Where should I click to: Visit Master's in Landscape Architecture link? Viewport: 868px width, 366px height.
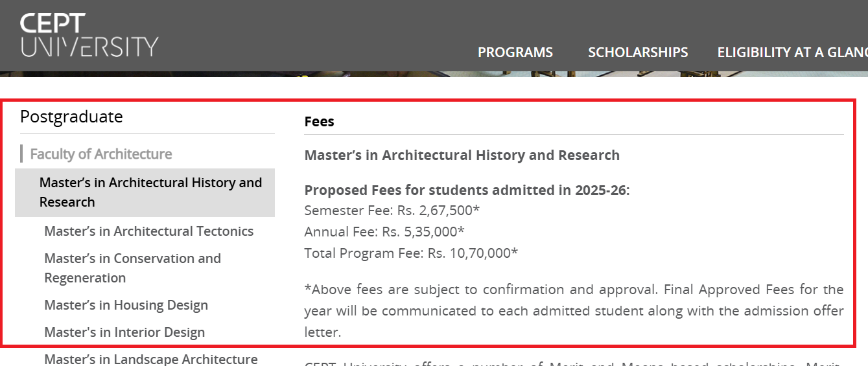[151, 359]
